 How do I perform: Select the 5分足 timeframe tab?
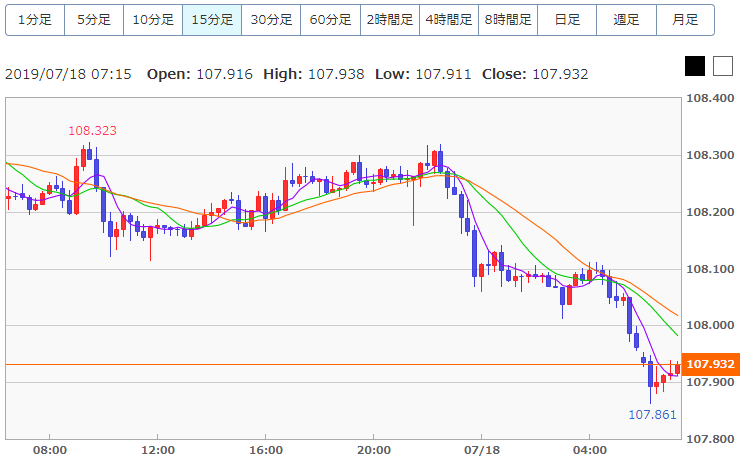click(94, 20)
